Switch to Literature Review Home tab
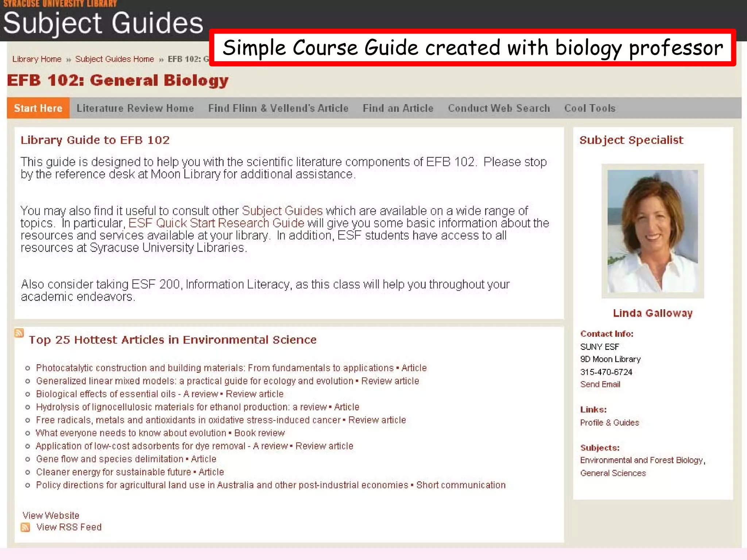Image resolution: width=747 pixels, height=560 pixels. pyautogui.click(x=135, y=108)
